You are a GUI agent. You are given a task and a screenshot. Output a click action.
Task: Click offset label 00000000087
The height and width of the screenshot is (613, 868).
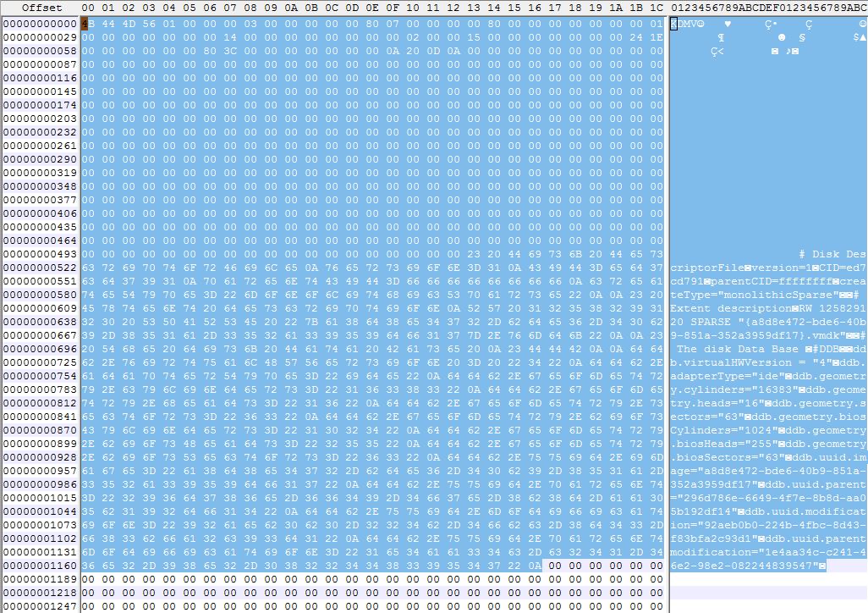(x=40, y=64)
